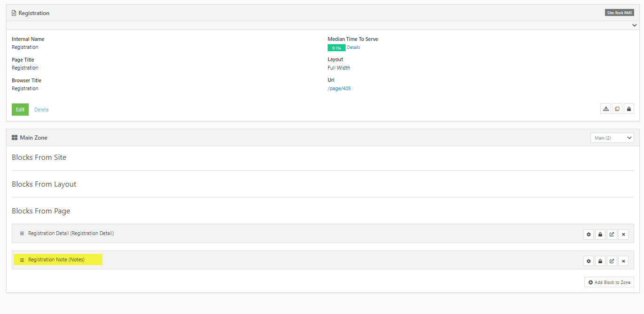This screenshot has height=314, width=644.
Task: Click the Delete link
Action: (41, 110)
